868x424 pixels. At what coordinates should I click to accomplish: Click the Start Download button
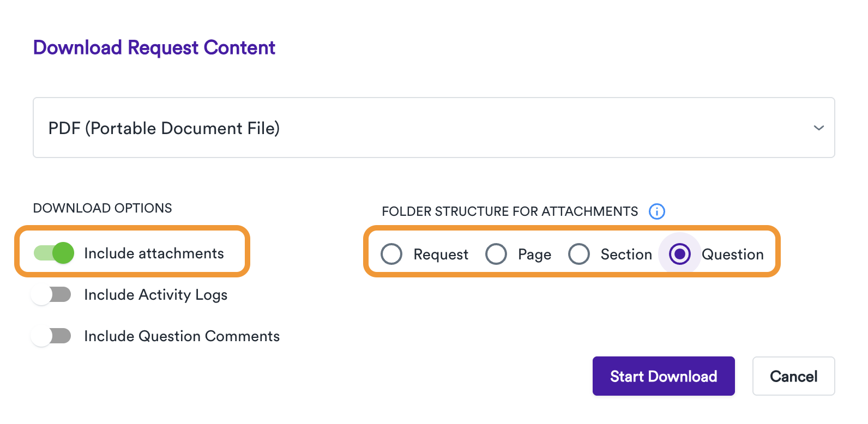[664, 376]
